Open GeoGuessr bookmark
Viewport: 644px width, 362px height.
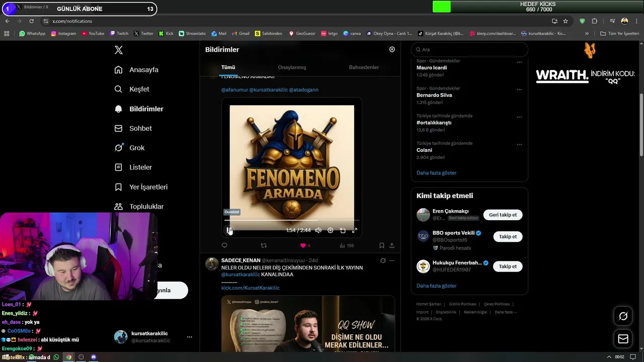click(302, 34)
